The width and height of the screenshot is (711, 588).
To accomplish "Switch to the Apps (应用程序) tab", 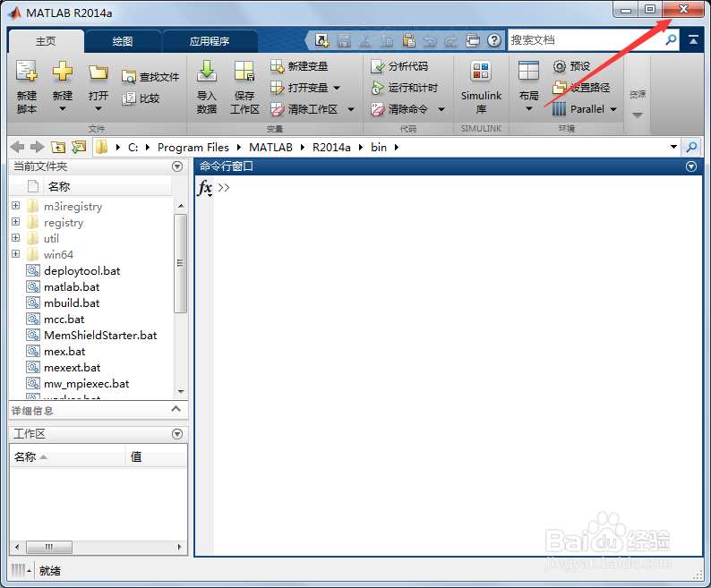I will [x=210, y=41].
